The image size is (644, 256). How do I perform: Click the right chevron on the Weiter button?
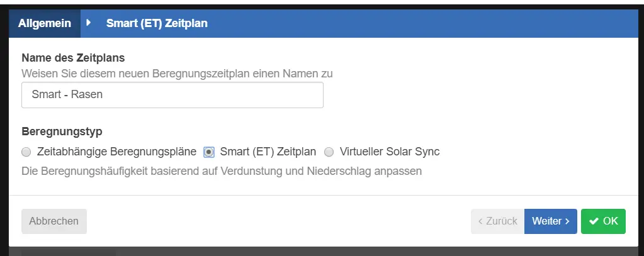tap(567, 221)
